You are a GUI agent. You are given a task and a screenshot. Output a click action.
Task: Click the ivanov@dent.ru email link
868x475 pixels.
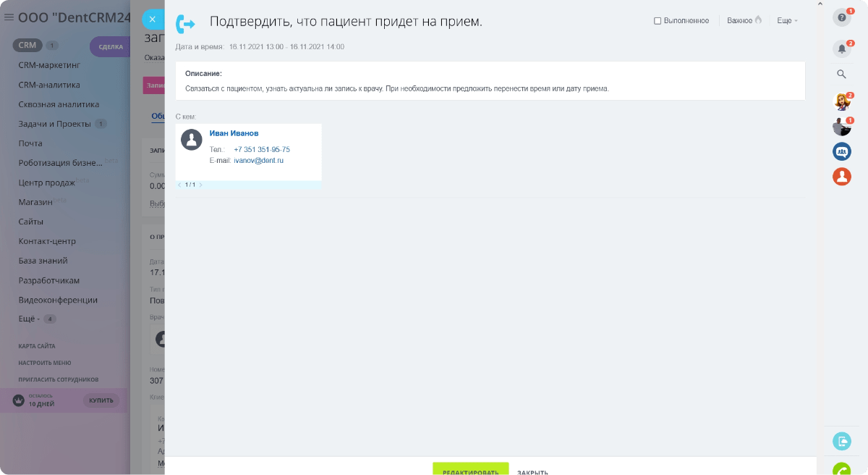pyautogui.click(x=258, y=160)
